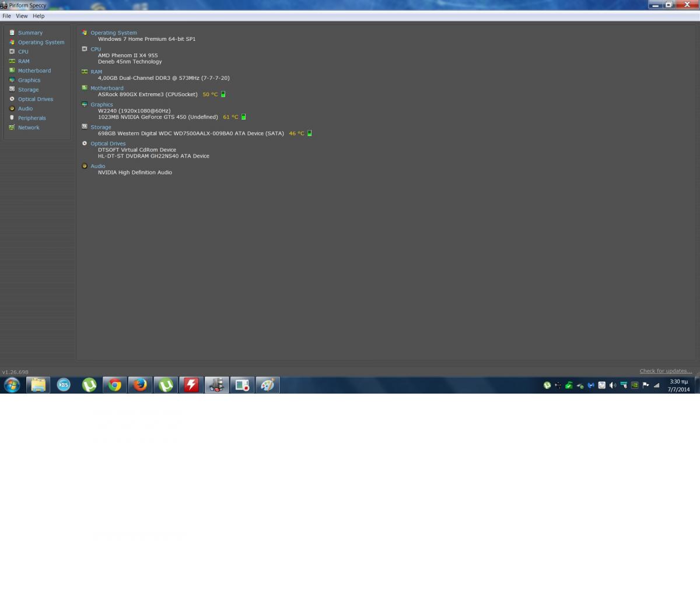This screenshot has height=593, width=700.
Task: Click the Network icon in sidebar
Action: point(12,127)
